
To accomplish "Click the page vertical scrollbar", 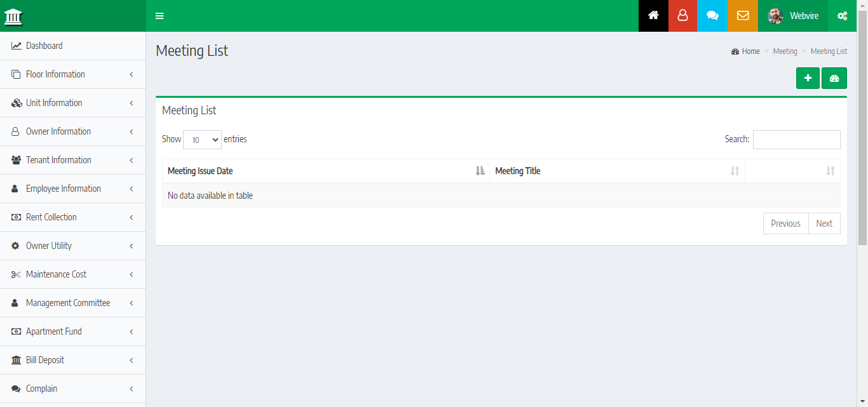I will [862, 127].
